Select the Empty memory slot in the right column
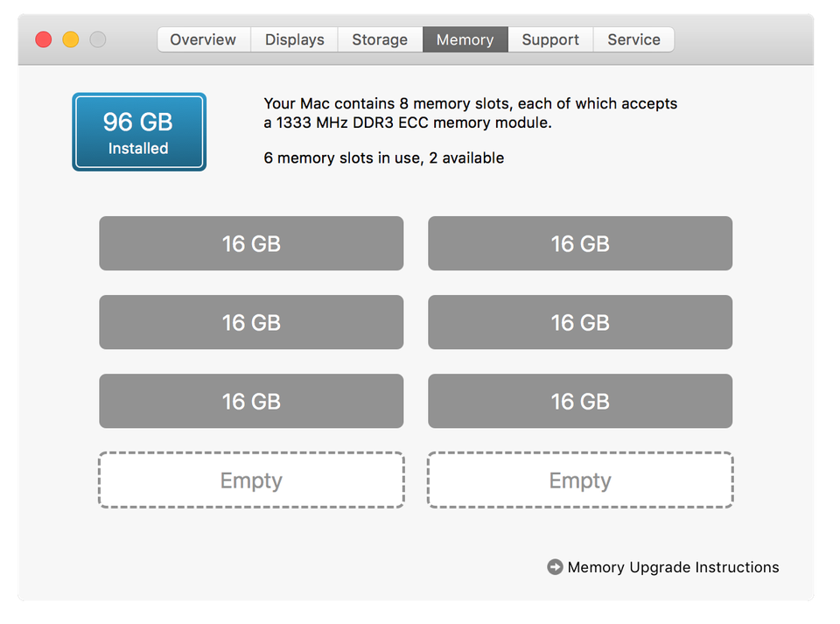Viewport: 840px width, 624px height. [580, 480]
